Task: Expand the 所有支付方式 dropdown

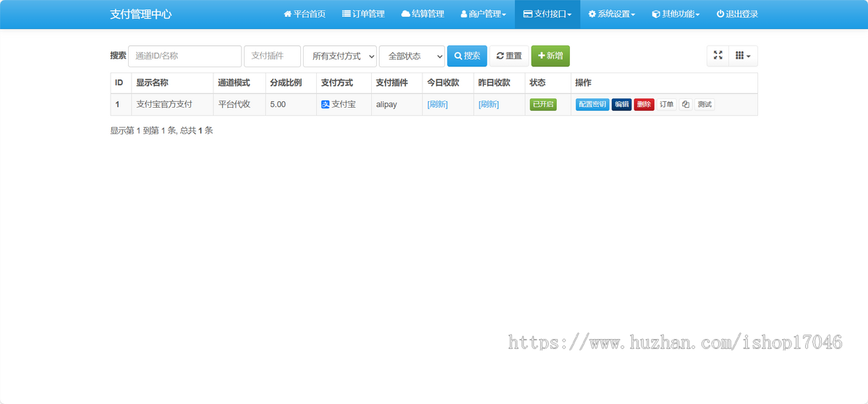Action: [340, 56]
